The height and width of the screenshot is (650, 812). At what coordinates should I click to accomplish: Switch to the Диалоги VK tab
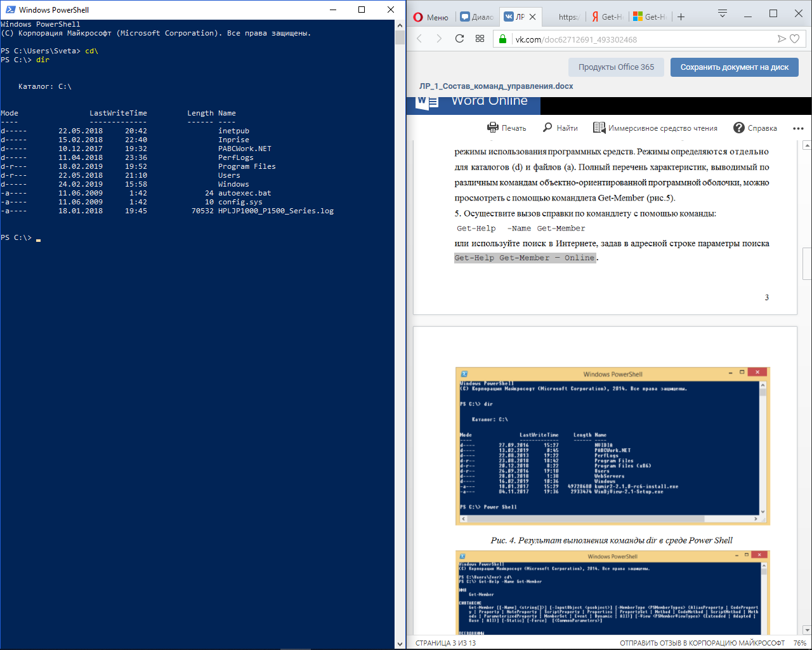477,17
